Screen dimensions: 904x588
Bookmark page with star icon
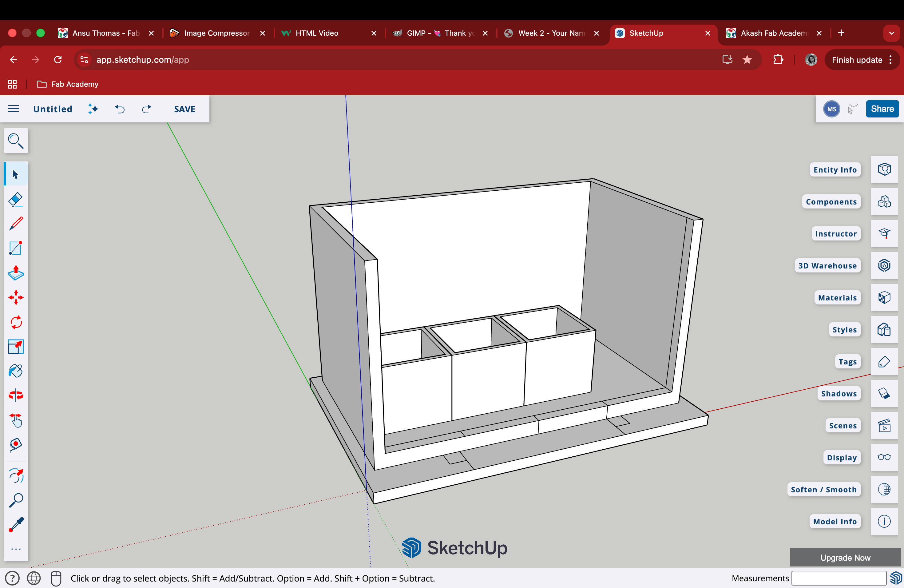pos(747,60)
